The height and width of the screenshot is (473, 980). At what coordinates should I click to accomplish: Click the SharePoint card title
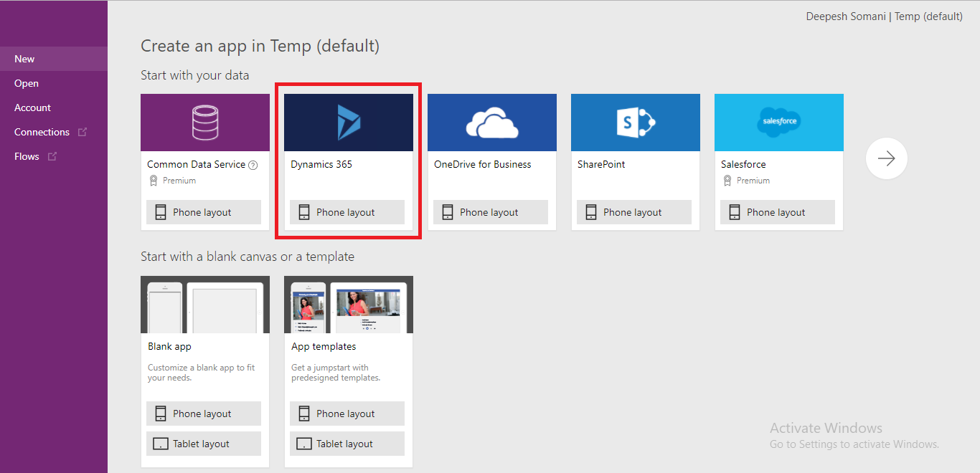tap(601, 165)
